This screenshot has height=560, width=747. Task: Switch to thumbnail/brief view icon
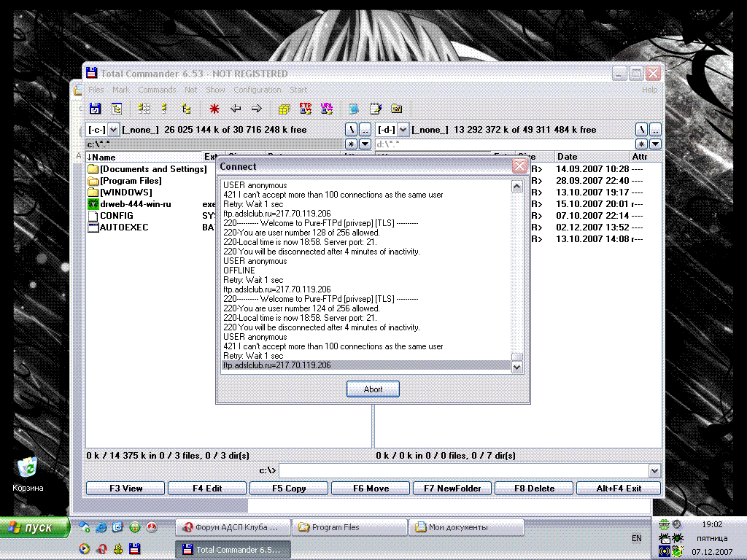144,109
